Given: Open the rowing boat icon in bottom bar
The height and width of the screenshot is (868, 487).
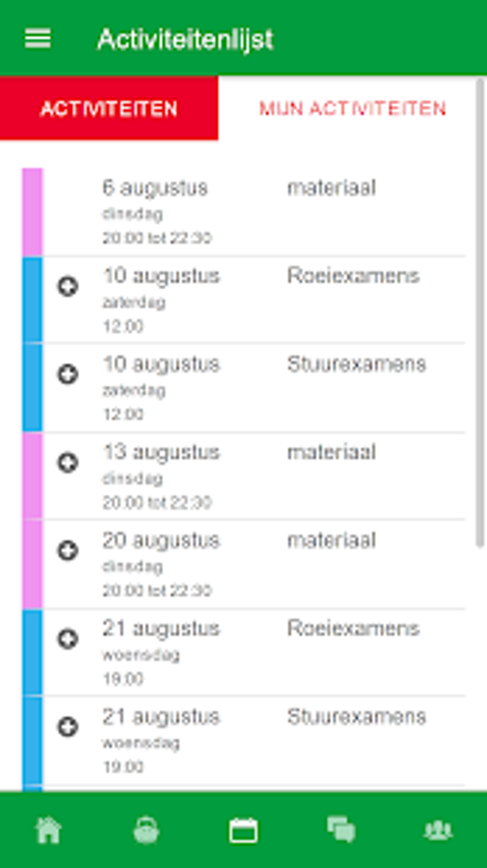Looking at the screenshot, I should tap(146, 830).
